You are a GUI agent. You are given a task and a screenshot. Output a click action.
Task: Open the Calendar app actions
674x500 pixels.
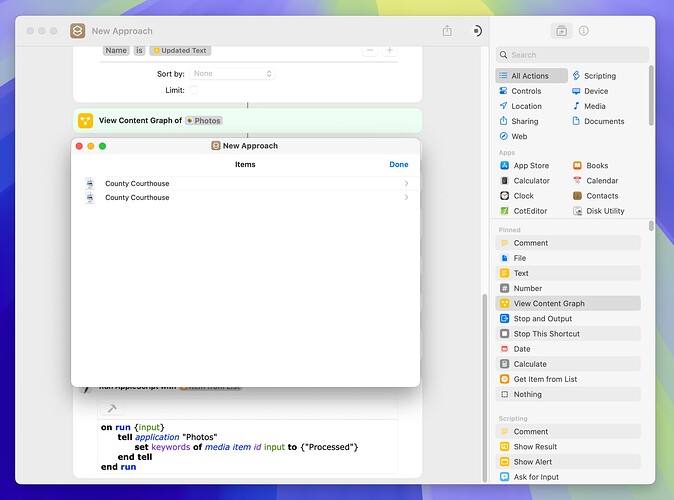(x=595, y=181)
